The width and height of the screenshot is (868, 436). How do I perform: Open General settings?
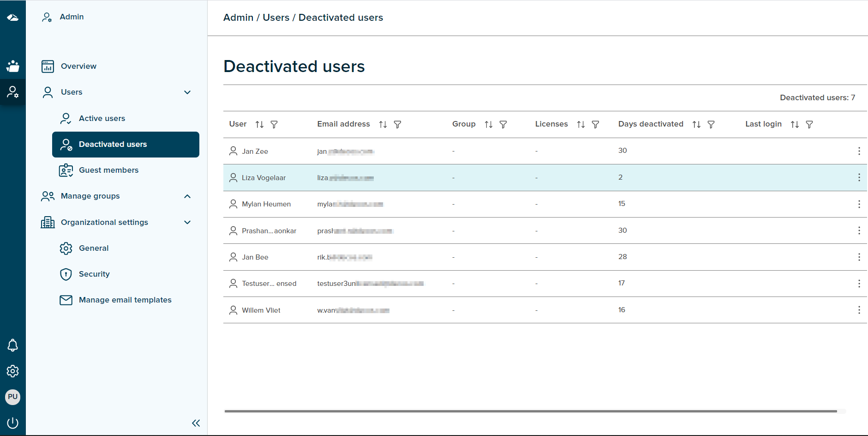[94, 248]
